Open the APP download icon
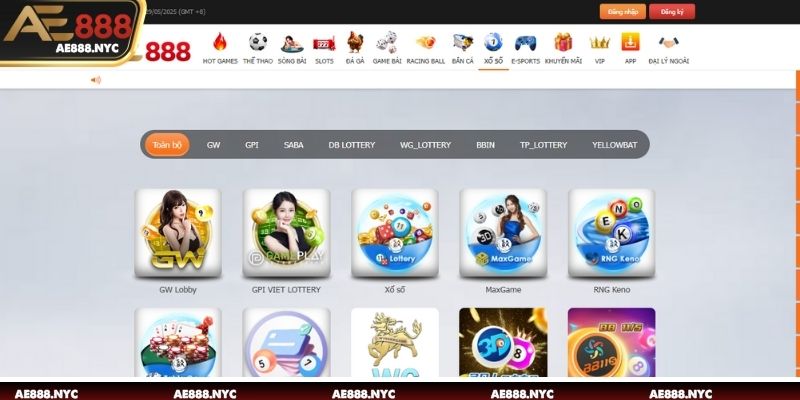This screenshot has width=800, height=400. click(631, 42)
